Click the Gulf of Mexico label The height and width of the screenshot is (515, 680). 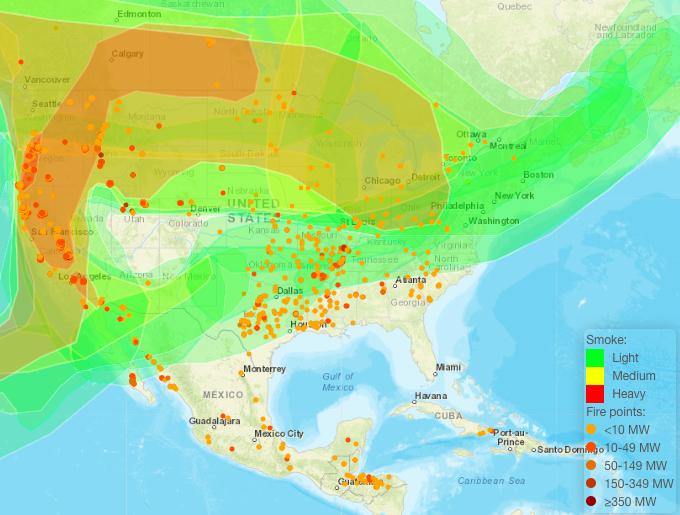click(x=338, y=381)
